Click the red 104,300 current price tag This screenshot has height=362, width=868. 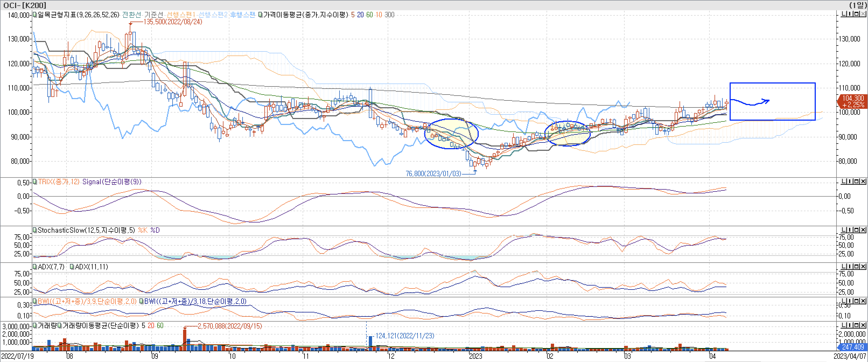pos(852,101)
